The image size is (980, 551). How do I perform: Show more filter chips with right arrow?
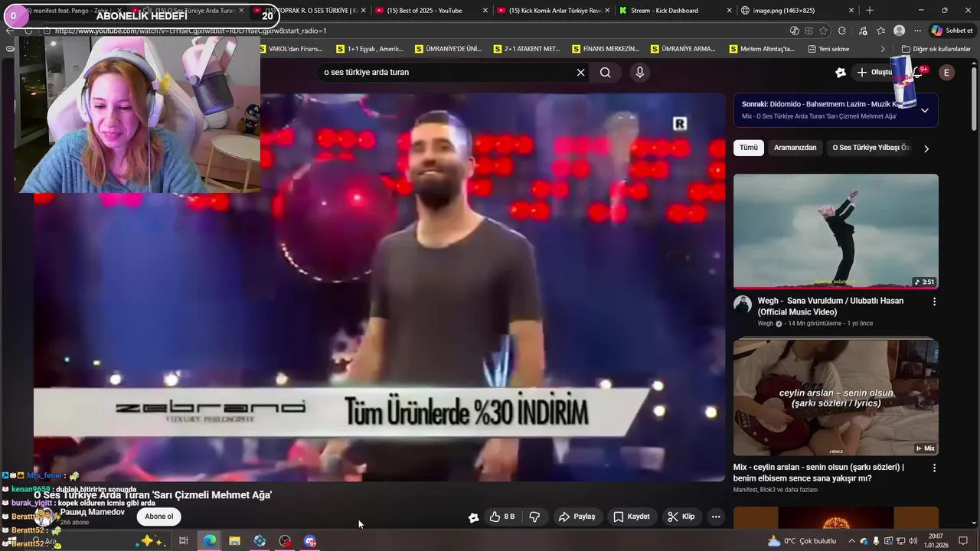coord(926,148)
